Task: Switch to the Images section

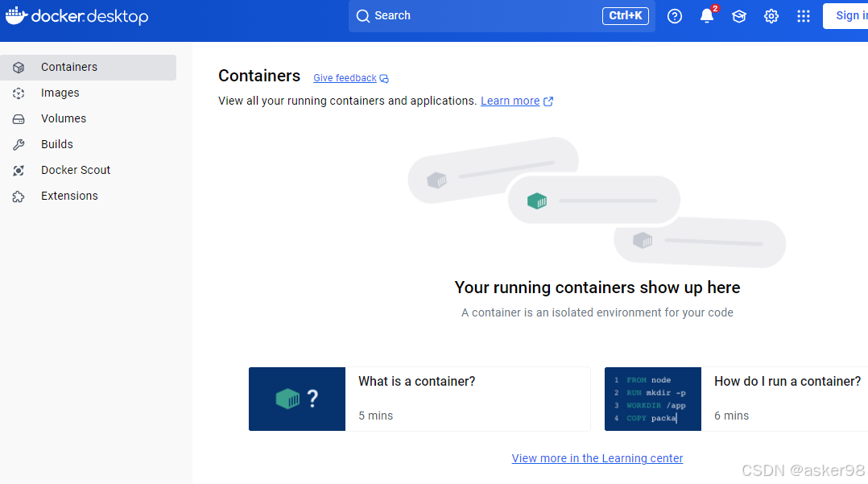Action: [89, 93]
